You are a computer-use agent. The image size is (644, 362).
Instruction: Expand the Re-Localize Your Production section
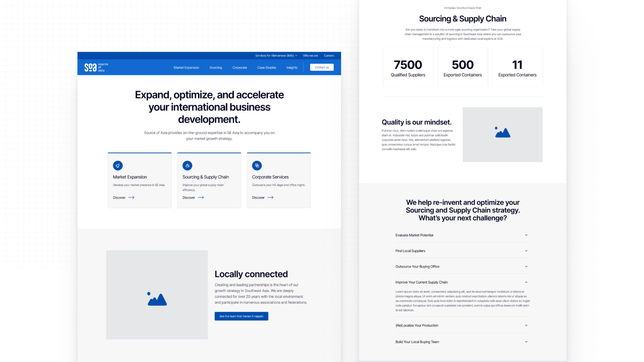click(462, 325)
